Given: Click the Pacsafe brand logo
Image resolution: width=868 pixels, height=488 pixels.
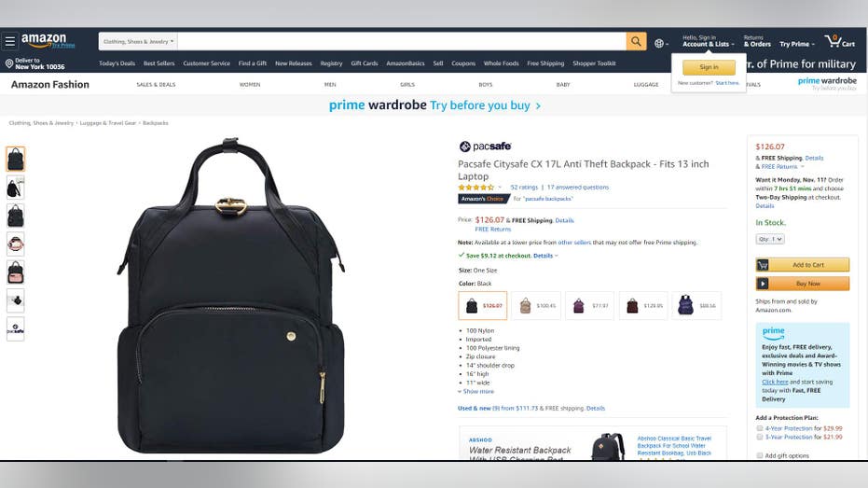Looking at the screenshot, I should pyautogui.click(x=485, y=146).
